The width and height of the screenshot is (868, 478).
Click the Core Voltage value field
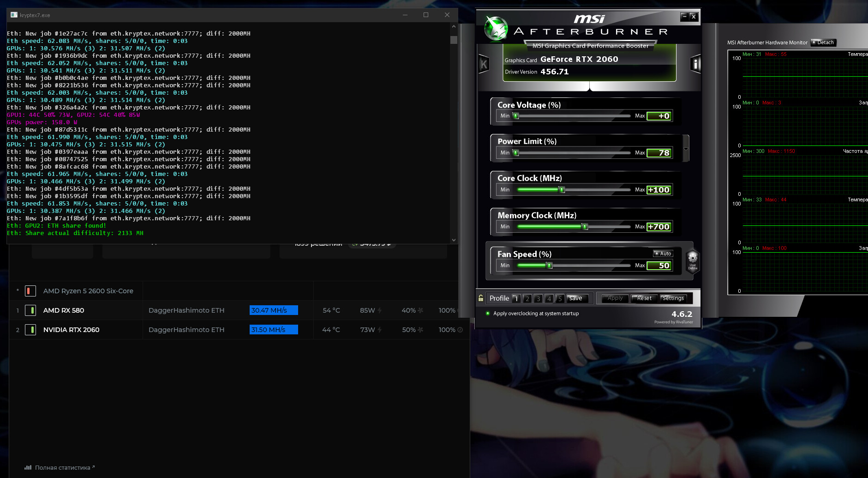tap(659, 116)
